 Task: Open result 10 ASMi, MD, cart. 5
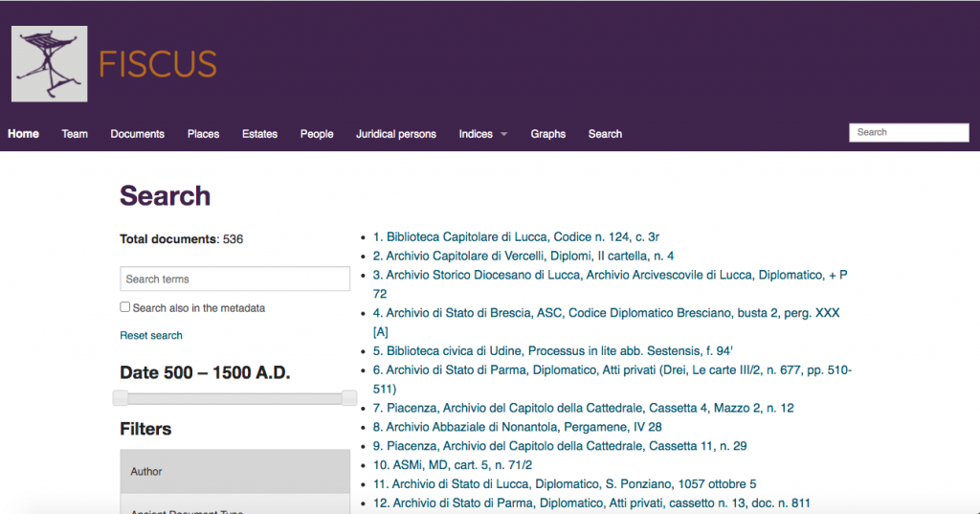pyautogui.click(x=453, y=465)
